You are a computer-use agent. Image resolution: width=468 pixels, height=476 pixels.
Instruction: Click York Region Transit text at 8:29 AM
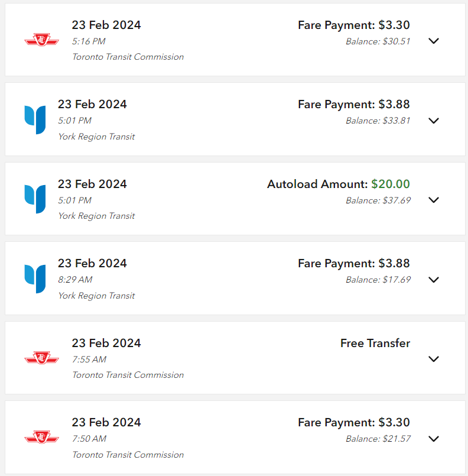tap(96, 296)
